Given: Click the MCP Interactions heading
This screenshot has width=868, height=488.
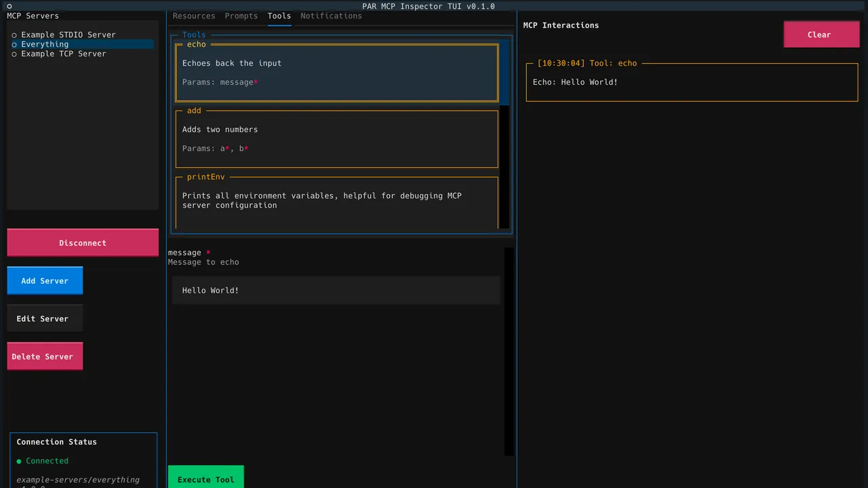Looking at the screenshot, I should tap(561, 25).
